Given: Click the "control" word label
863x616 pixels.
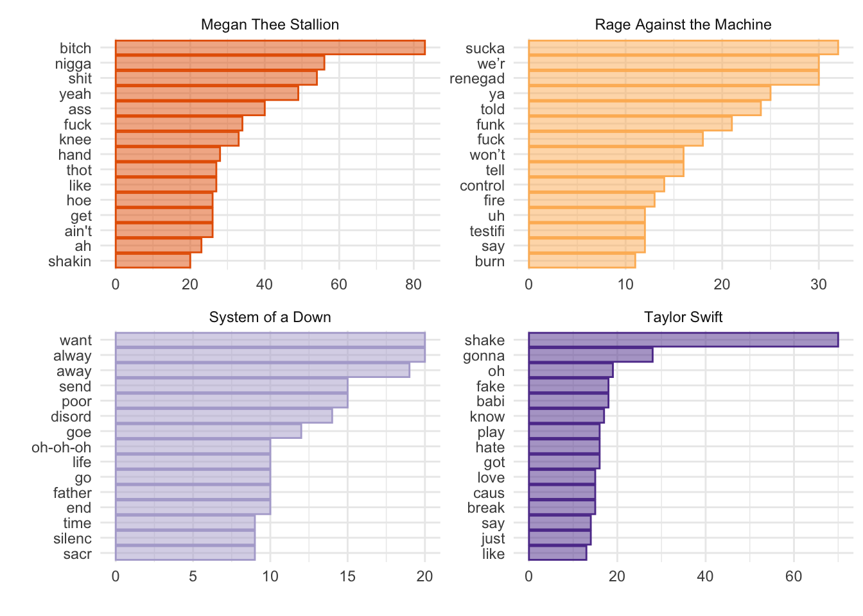Looking at the screenshot, I should click(x=482, y=185).
